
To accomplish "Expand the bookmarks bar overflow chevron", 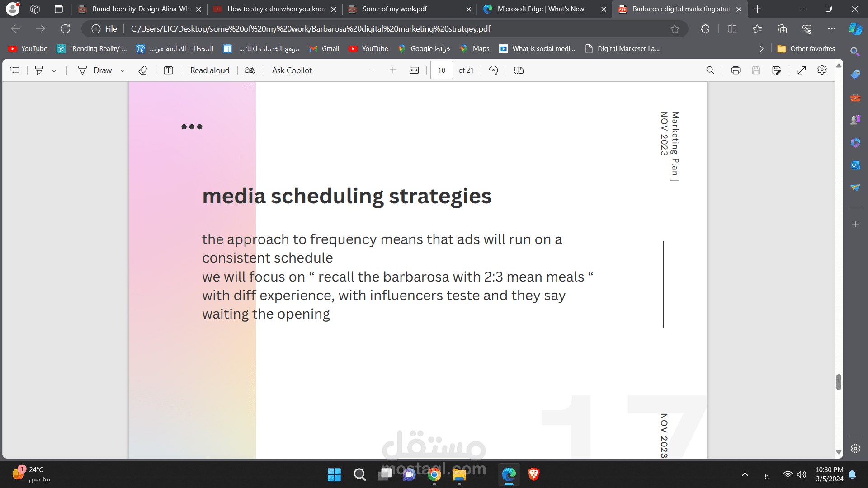I will click(x=761, y=49).
